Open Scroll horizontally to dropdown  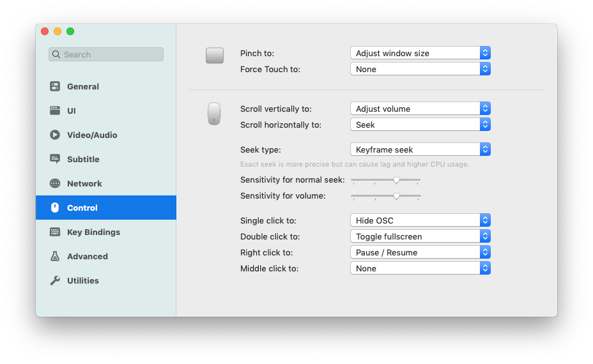coord(420,125)
